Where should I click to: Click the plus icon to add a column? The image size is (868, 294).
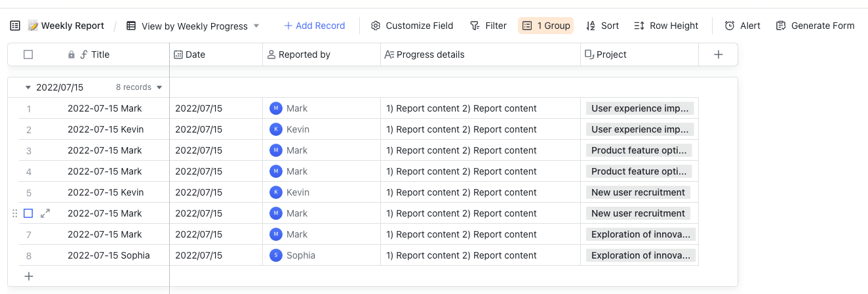[x=718, y=54]
